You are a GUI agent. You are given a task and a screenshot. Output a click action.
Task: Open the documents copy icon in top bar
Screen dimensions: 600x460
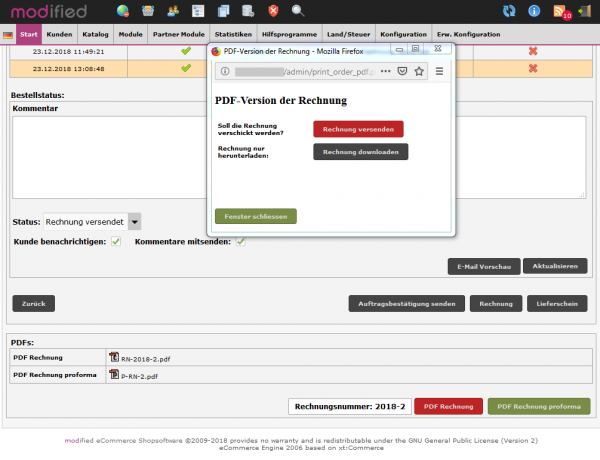(x=223, y=11)
